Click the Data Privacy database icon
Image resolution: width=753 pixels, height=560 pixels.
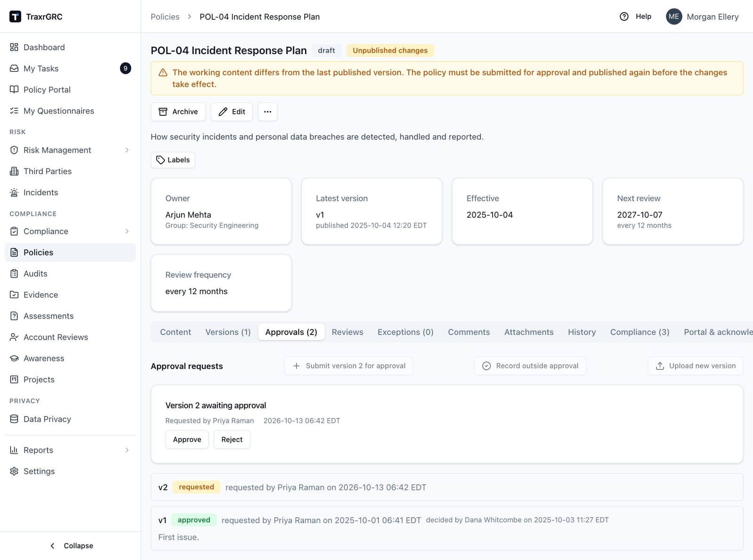(x=14, y=419)
